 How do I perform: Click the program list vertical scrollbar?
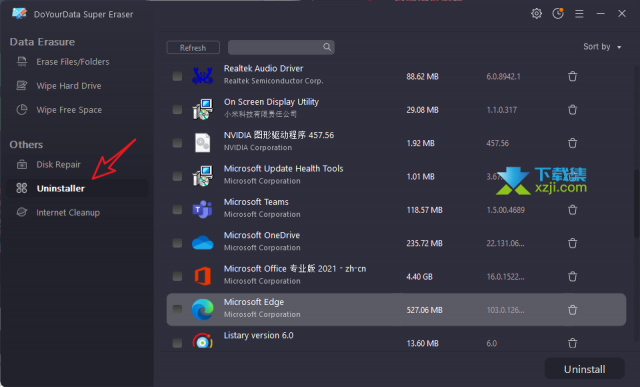click(636, 203)
